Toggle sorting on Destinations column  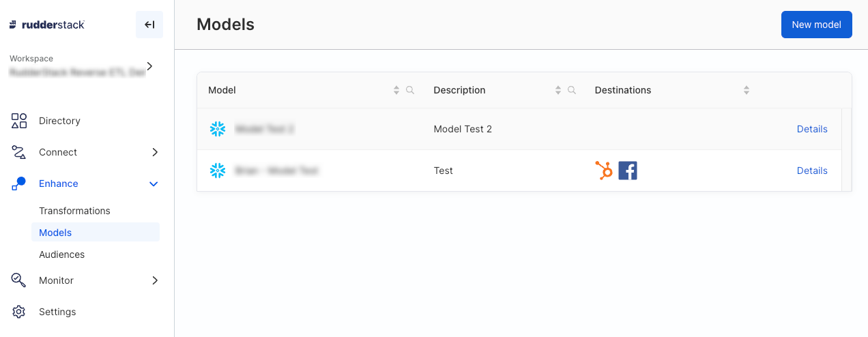747,90
